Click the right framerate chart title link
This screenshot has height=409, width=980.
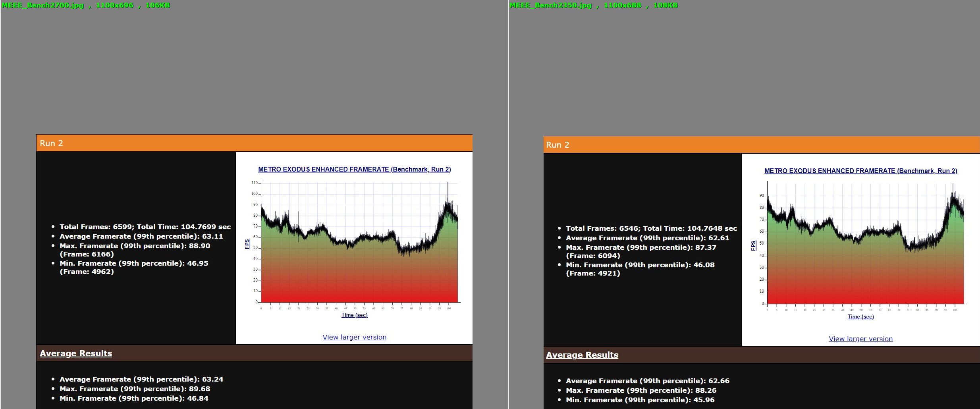(x=860, y=171)
